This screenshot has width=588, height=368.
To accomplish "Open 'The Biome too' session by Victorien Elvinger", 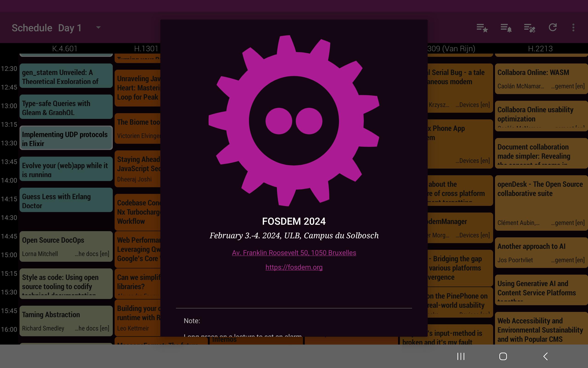I will [x=138, y=129].
